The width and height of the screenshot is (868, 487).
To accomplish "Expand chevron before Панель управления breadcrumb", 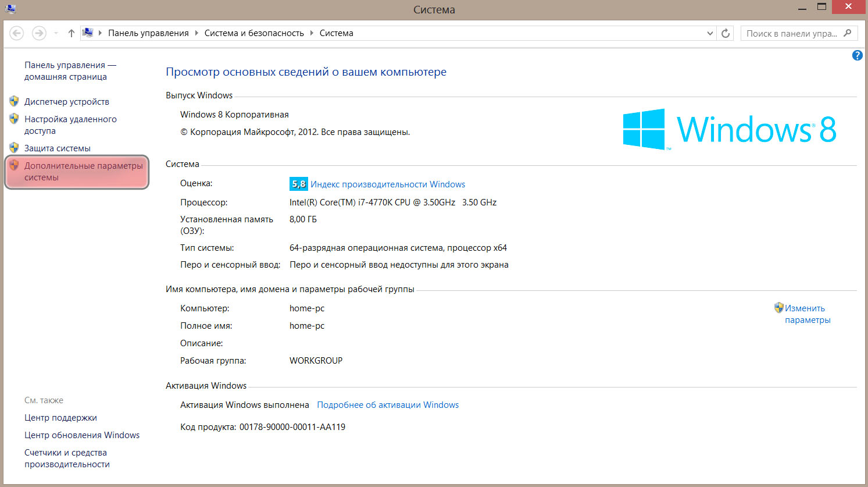I will [x=100, y=33].
